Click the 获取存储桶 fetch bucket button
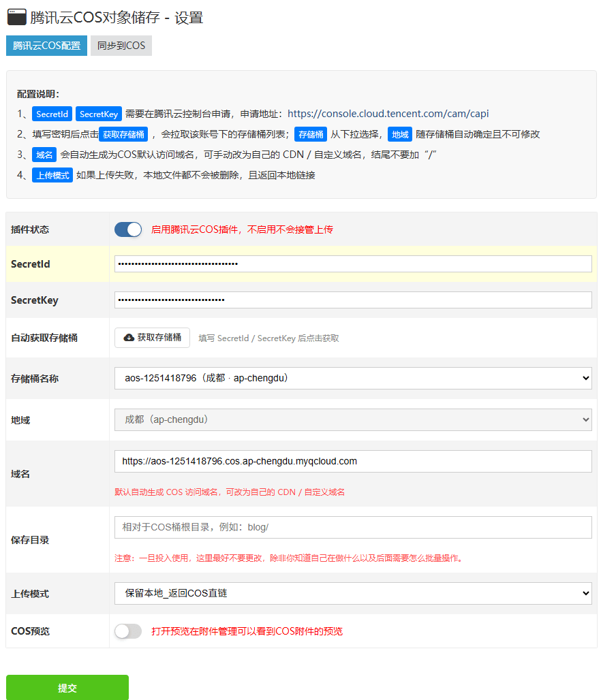Viewport: 601px width, 700px height. (x=152, y=338)
